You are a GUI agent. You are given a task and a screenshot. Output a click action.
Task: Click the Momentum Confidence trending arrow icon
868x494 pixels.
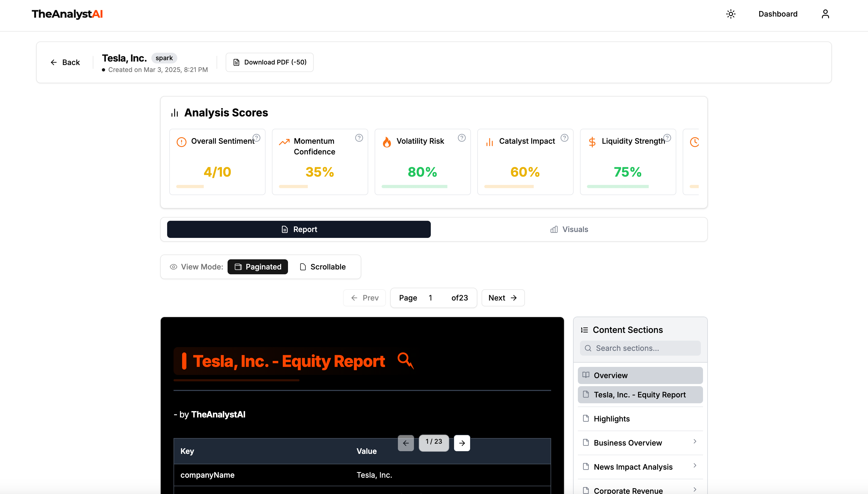284,142
